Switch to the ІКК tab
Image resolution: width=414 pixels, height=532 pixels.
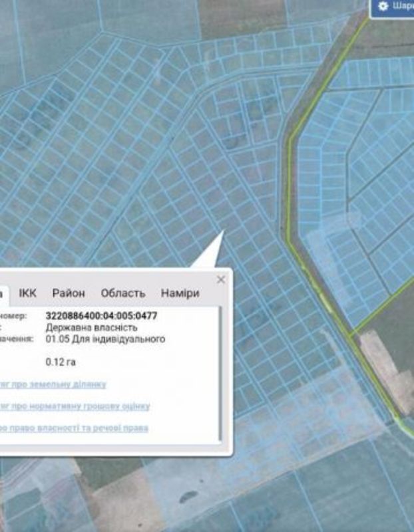pyautogui.click(x=28, y=293)
